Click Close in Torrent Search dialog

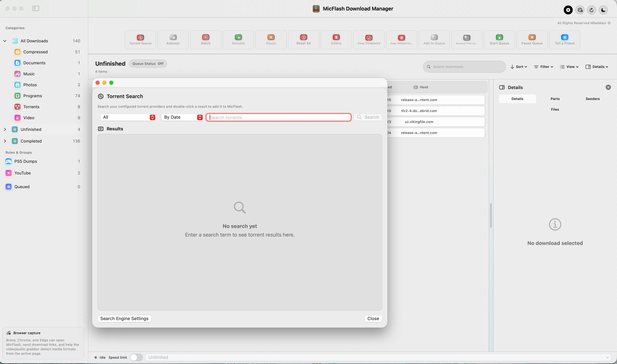pos(373,319)
